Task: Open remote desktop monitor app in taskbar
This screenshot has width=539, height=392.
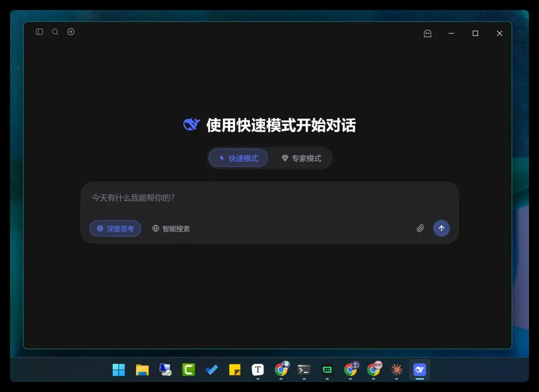Action: [165, 370]
